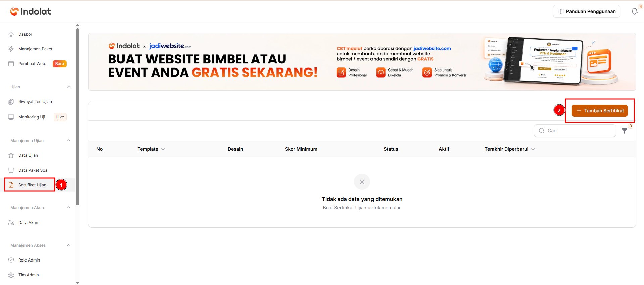The height and width of the screenshot is (285, 644).
Task: Open the notification bell
Action: coord(634,11)
